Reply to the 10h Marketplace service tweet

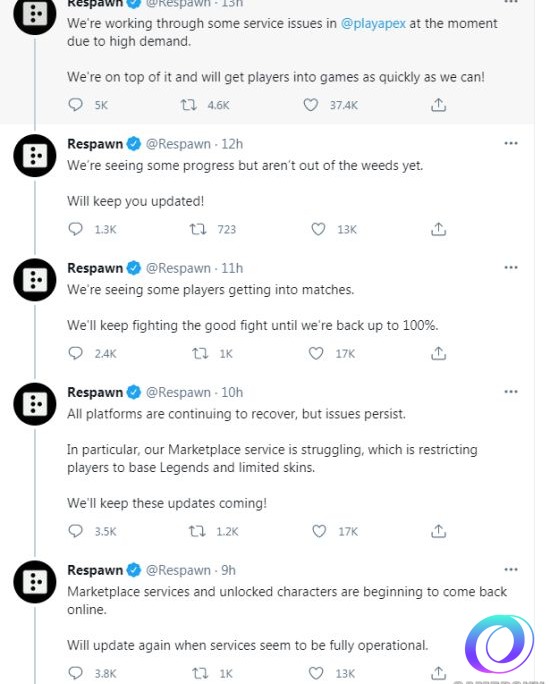point(75,531)
